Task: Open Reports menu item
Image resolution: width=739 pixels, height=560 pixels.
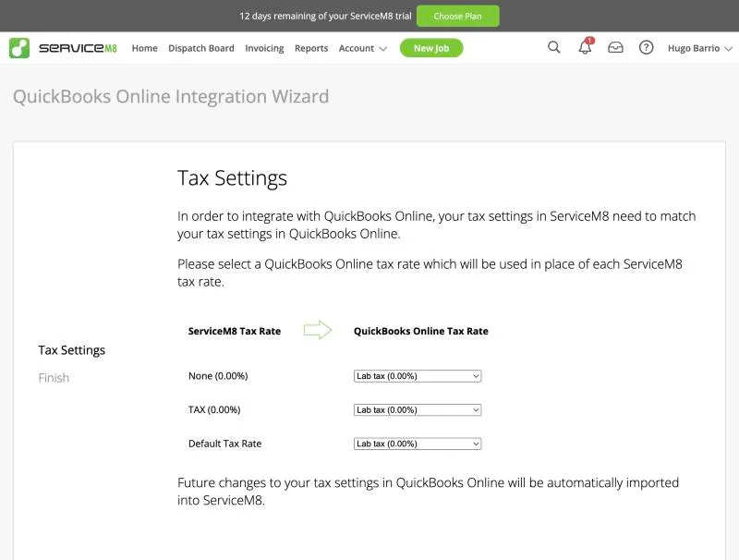Action: point(311,48)
